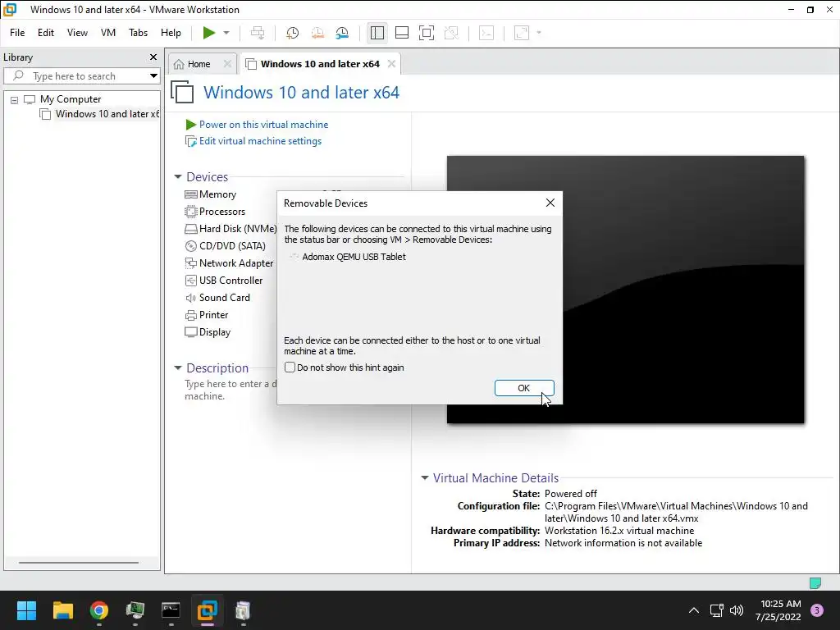Click the Library search field
Screen dimensions: 840x630
coord(80,76)
